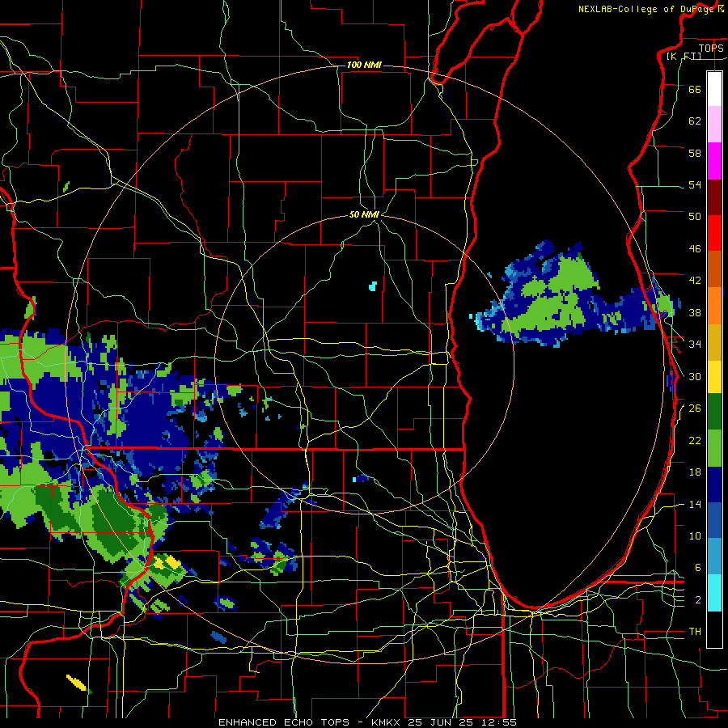728x728 pixels.
Task: Select the bright yellow legend swatch
Action: tap(714, 377)
